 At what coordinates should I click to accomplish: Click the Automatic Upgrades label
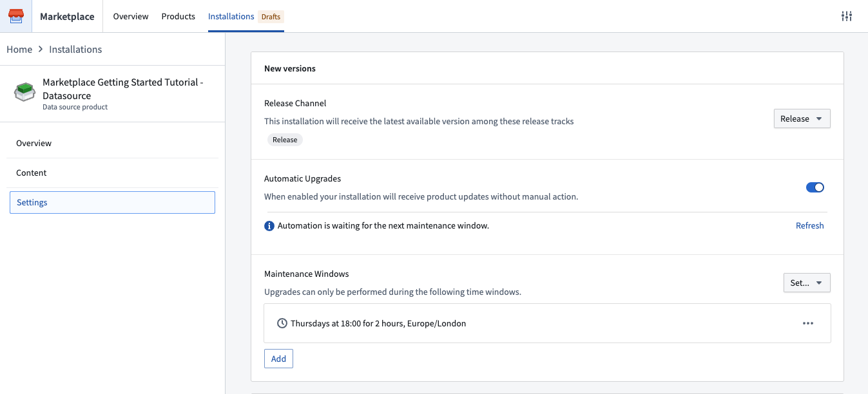[x=302, y=178]
